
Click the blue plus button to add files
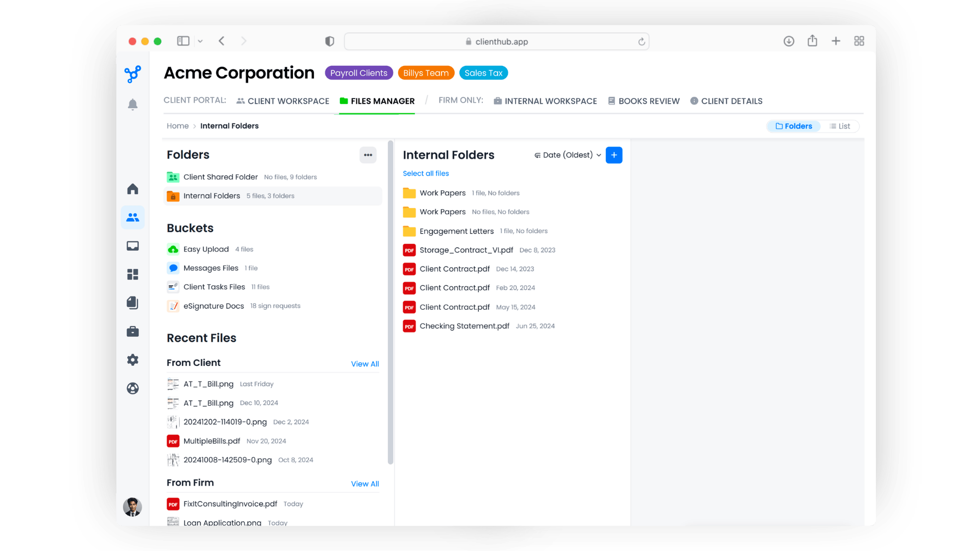click(614, 155)
